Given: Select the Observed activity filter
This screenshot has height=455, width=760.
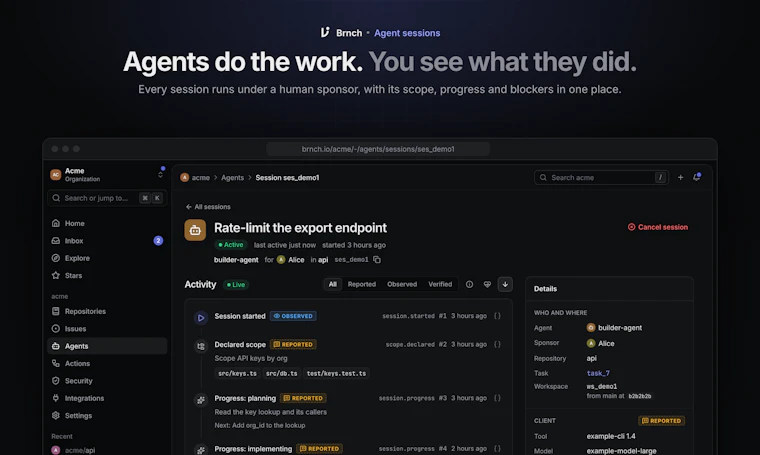Looking at the screenshot, I should click(402, 284).
